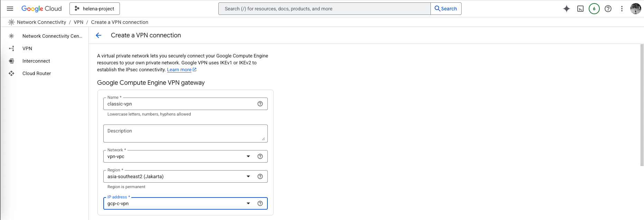644x220 pixels.
Task: Show help tooltip for Region field
Action: click(x=260, y=176)
